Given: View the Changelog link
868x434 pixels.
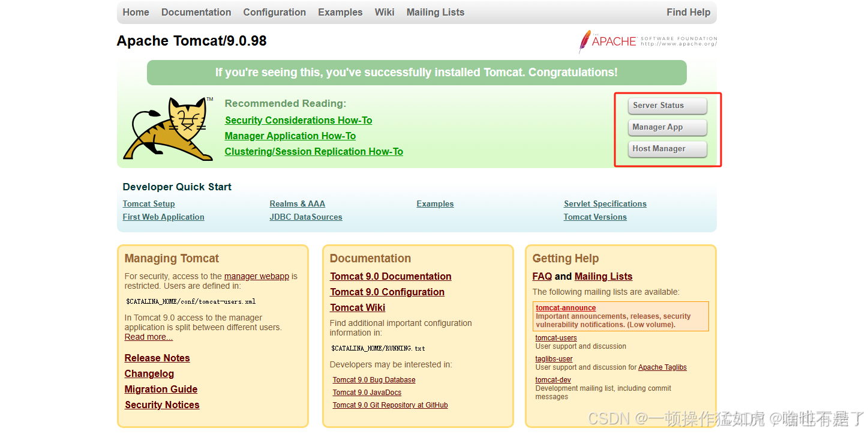Looking at the screenshot, I should (149, 373).
